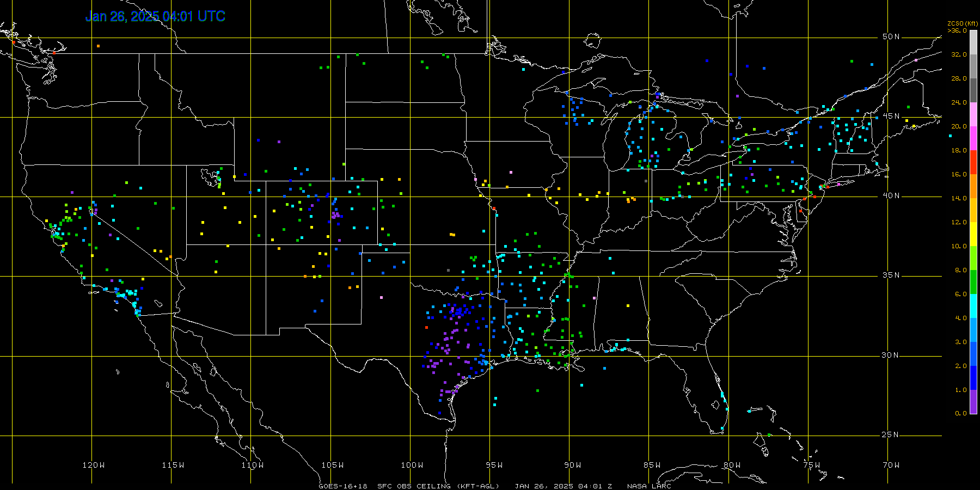Click the 'NASA LARC' footer credit

click(649, 486)
